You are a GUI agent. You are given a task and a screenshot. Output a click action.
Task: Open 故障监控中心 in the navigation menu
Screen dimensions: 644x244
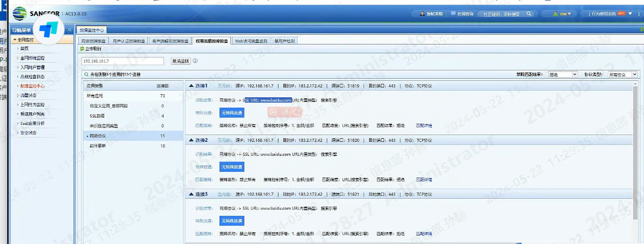[32, 86]
